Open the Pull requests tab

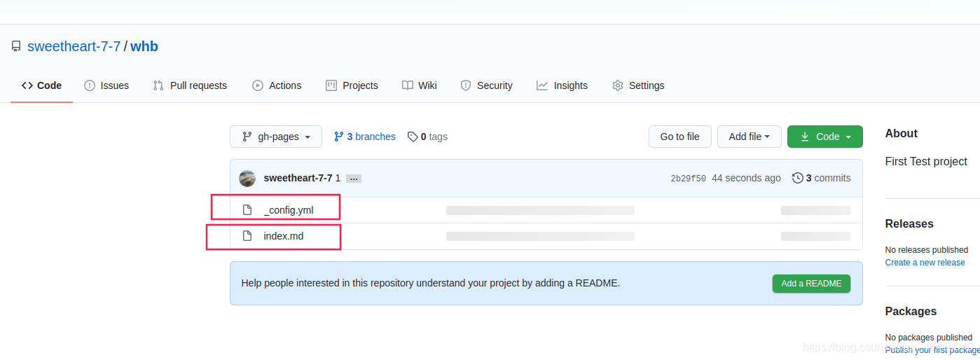(x=190, y=85)
